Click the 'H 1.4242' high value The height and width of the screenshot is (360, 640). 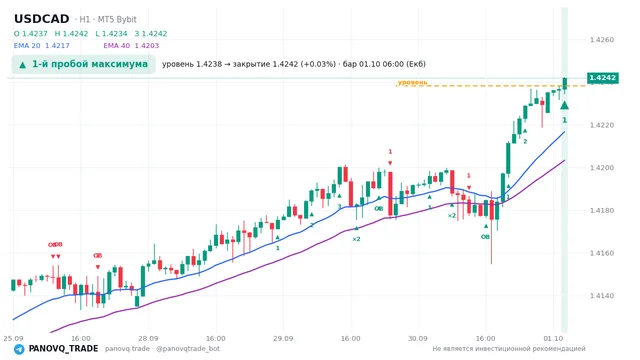pyautogui.click(x=71, y=34)
